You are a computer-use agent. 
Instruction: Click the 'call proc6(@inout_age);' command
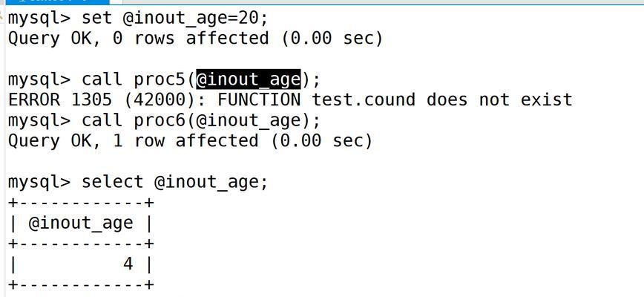(x=201, y=121)
